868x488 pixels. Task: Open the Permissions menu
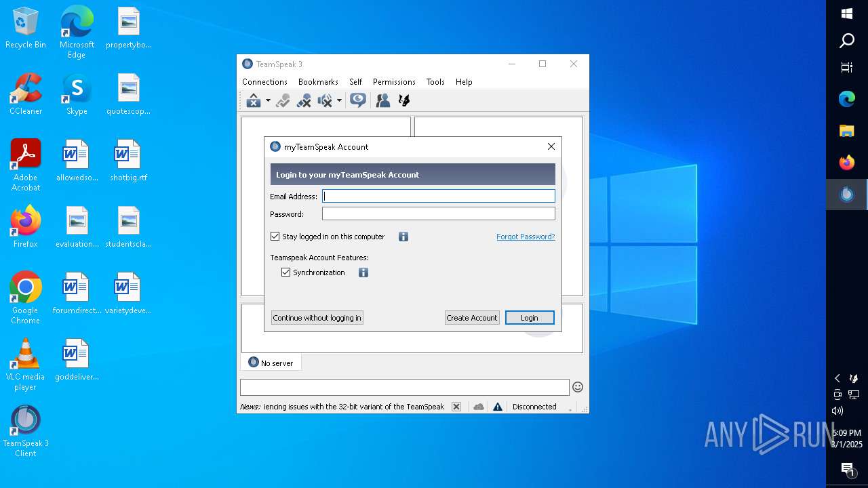pyautogui.click(x=394, y=81)
